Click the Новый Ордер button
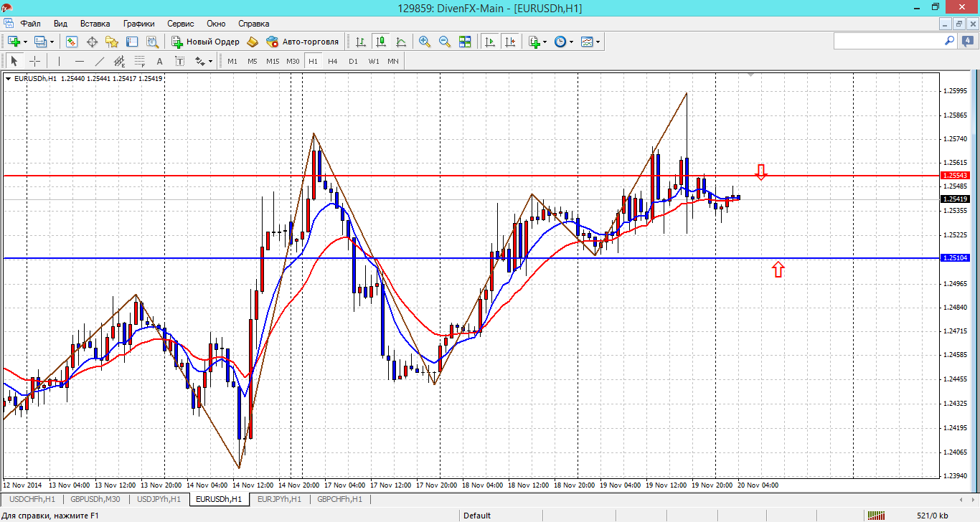The height and width of the screenshot is (522, 980). click(x=205, y=42)
